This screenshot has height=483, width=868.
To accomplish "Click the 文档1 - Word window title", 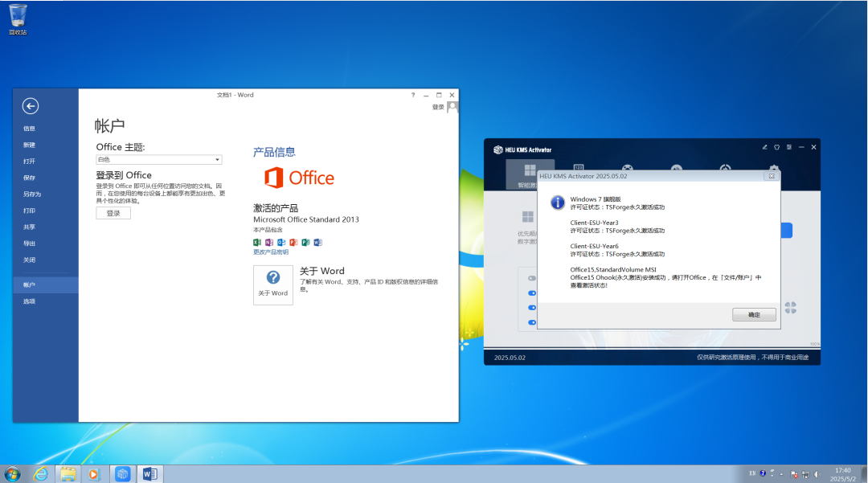I will pos(235,95).
